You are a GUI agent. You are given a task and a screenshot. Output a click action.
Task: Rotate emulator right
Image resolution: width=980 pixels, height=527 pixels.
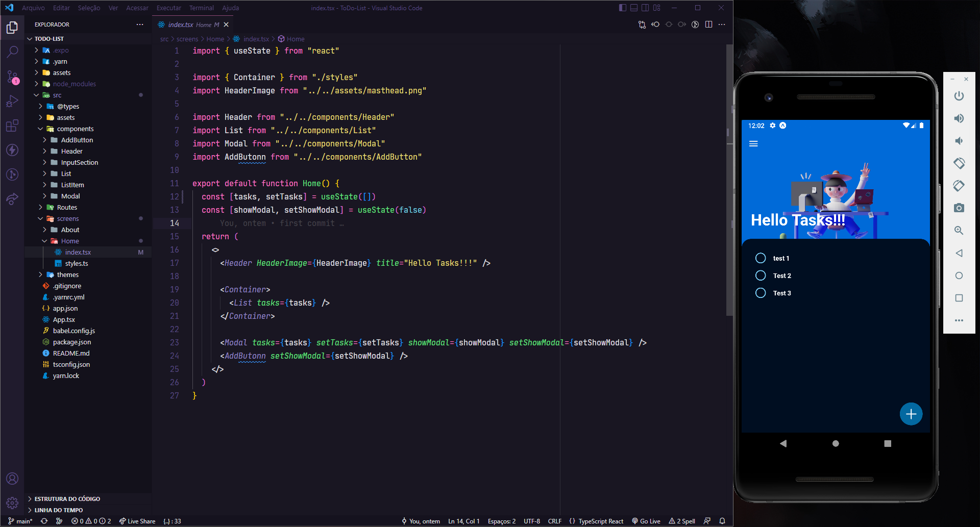coord(959,186)
